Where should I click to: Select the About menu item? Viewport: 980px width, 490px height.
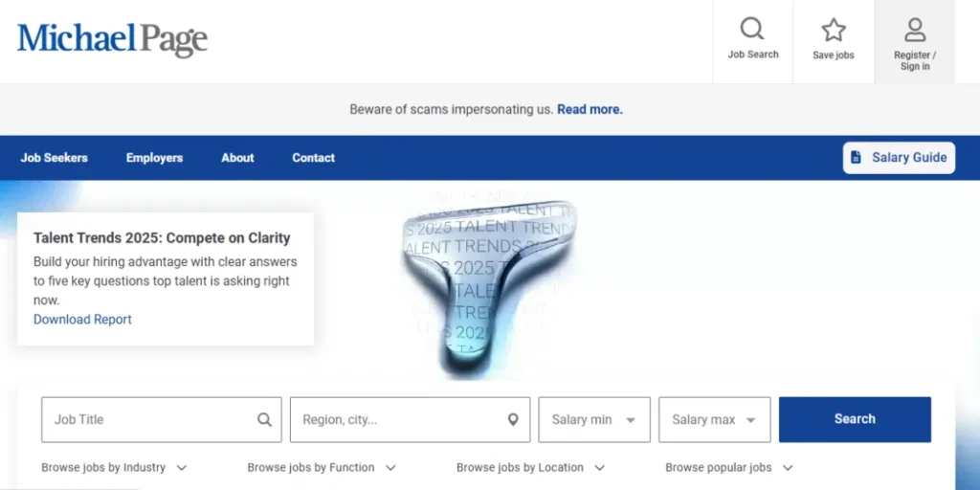point(237,158)
